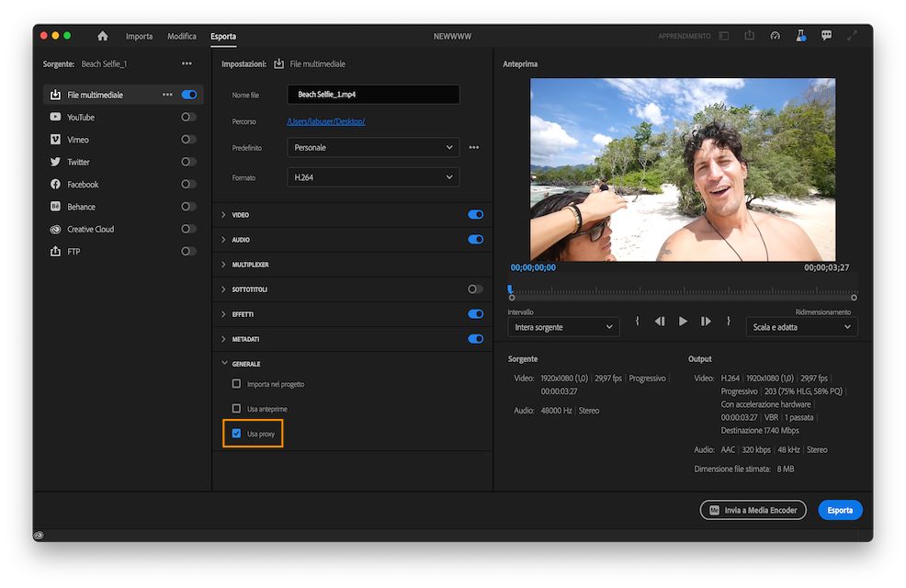
Task: Open the Formato H.264 dropdown
Action: pos(373,177)
